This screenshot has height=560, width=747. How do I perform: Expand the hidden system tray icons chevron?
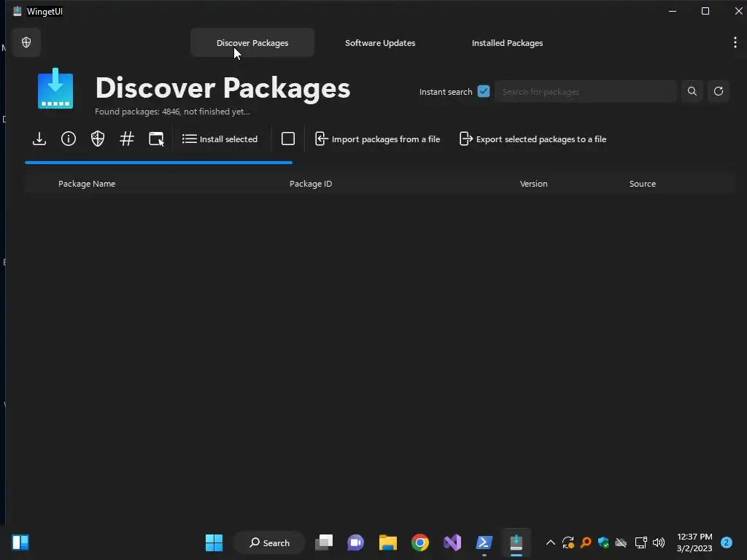[550, 542]
